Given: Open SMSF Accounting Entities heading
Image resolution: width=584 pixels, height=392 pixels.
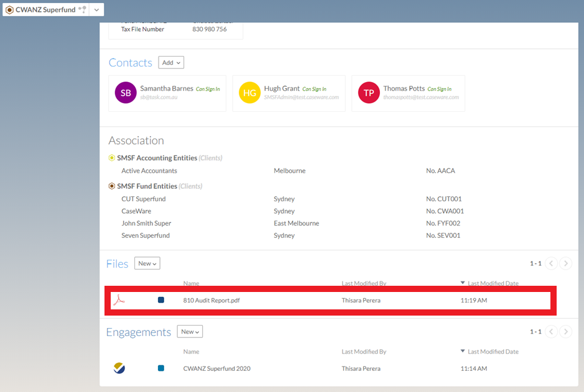Looking at the screenshot, I should coord(157,158).
